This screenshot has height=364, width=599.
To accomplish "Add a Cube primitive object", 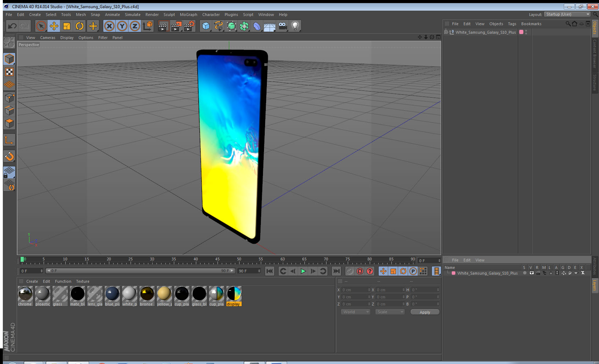I will [x=206, y=26].
